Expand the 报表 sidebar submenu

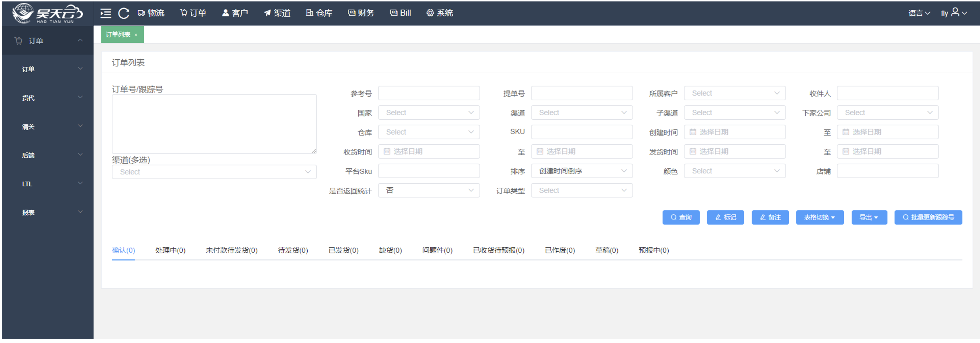tap(48, 212)
